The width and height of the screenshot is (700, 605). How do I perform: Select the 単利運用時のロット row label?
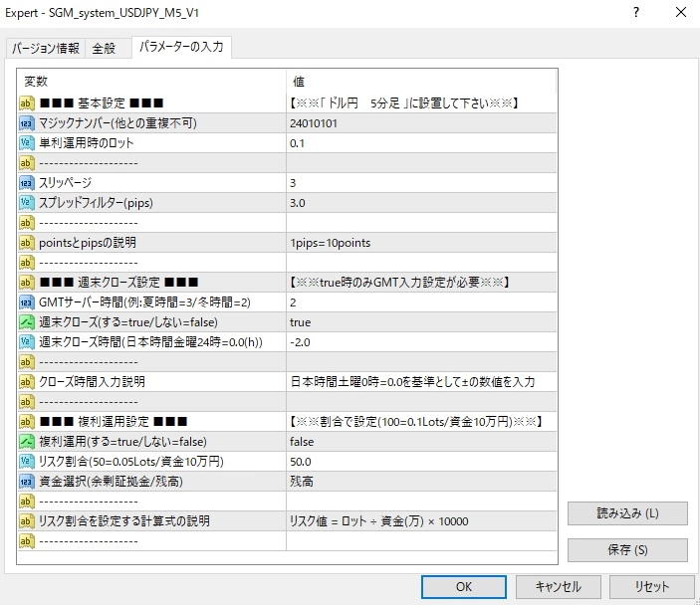(87, 143)
